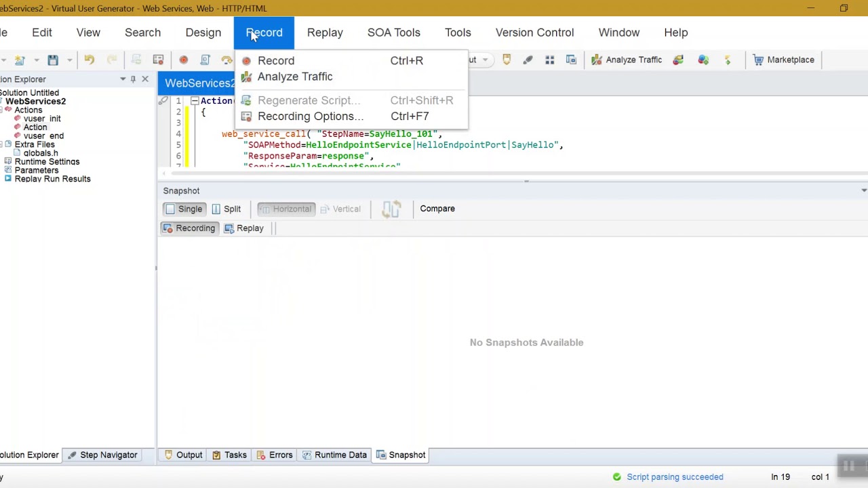
Task: Toggle the Replay snapshot button
Action: (243, 228)
